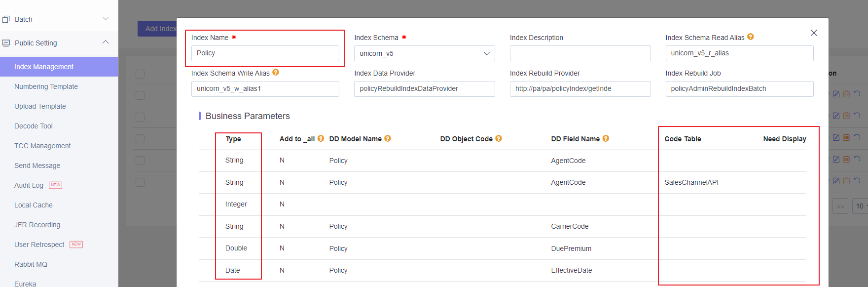Toggle the header select-all checkbox in background table
Screen dimensions: 868x287
(140, 74)
